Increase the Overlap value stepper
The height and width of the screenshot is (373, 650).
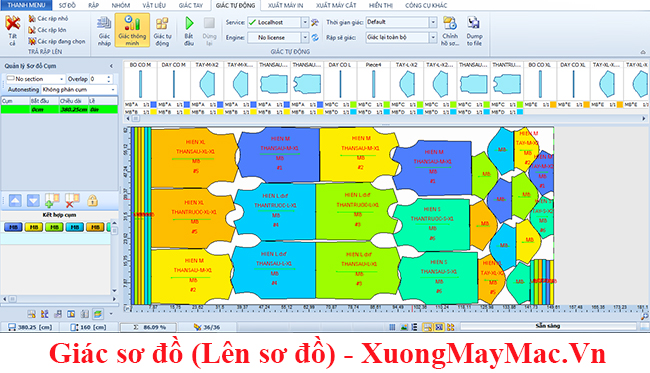[x=109, y=77]
